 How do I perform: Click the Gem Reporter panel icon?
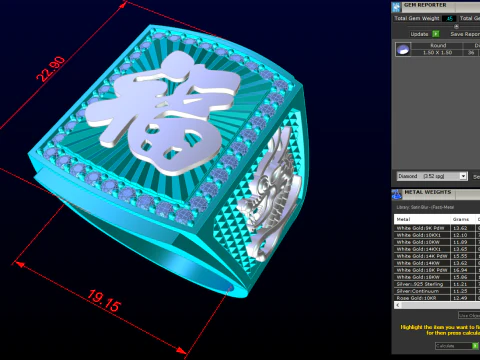tap(396, 7)
